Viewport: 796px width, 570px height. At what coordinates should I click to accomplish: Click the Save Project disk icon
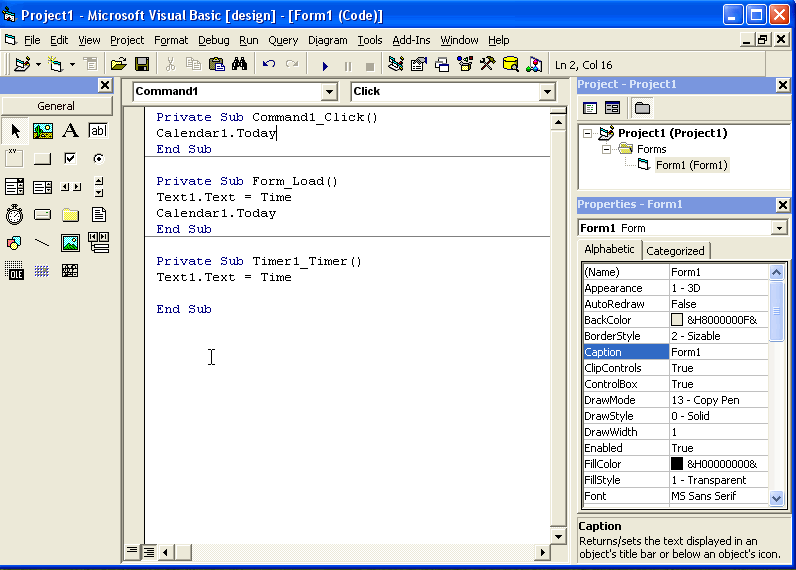pos(142,64)
